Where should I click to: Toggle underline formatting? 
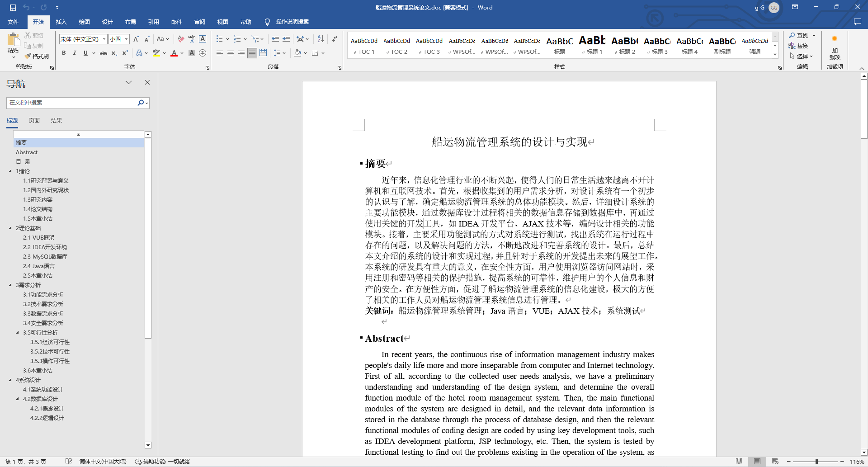point(85,53)
